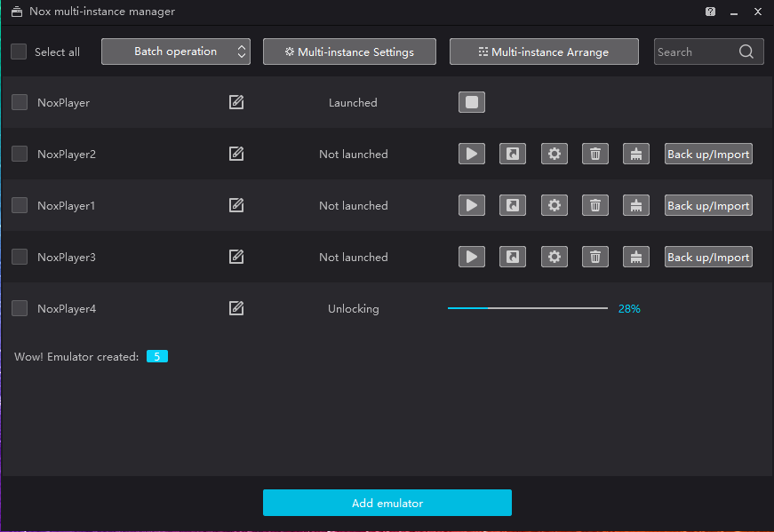Click Back up/Import for NoxPlayer1
Image resolution: width=774 pixels, height=532 pixels.
click(708, 205)
